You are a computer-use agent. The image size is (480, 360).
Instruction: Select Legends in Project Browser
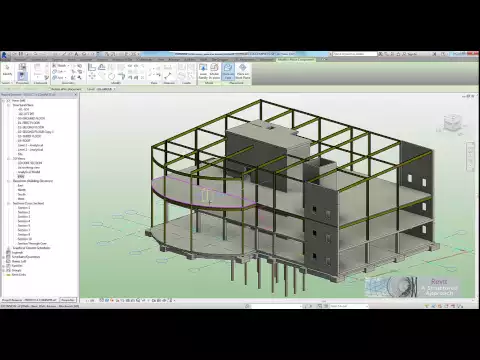pos(17,253)
